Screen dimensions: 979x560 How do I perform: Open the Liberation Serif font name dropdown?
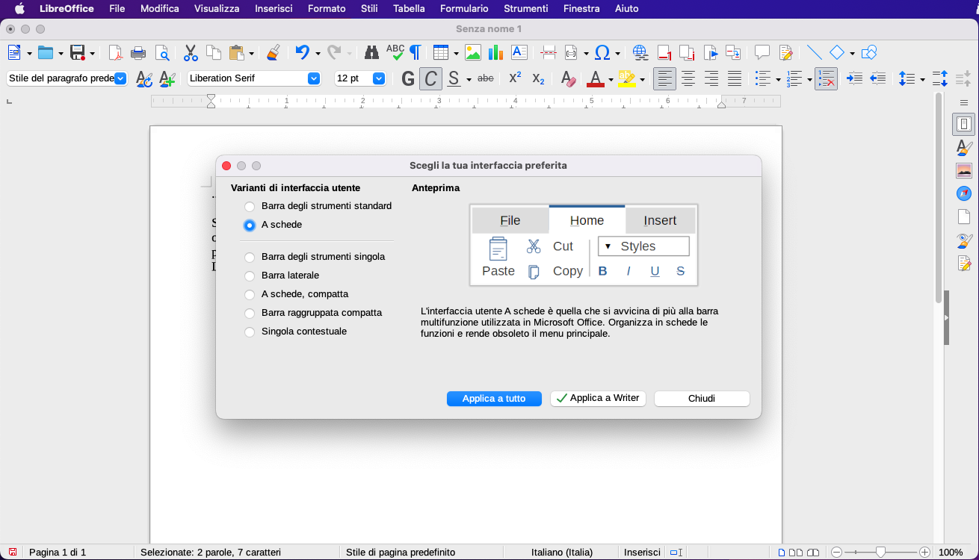(x=314, y=78)
